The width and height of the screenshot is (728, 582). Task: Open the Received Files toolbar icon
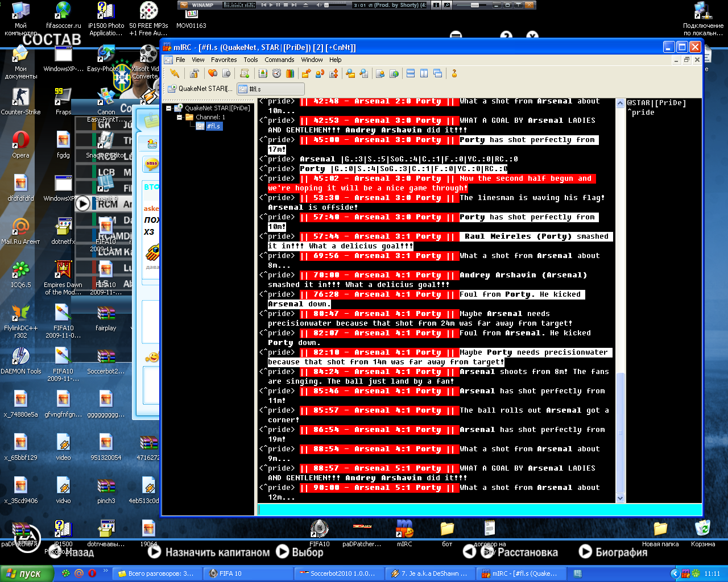pos(350,73)
